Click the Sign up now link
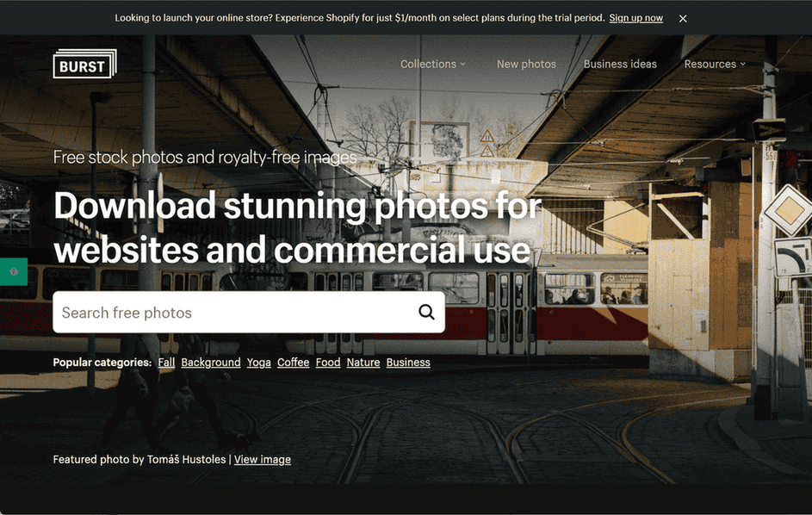The width and height of the screenshot is (812, 515). pyautogui.click(x=635, y=18)
